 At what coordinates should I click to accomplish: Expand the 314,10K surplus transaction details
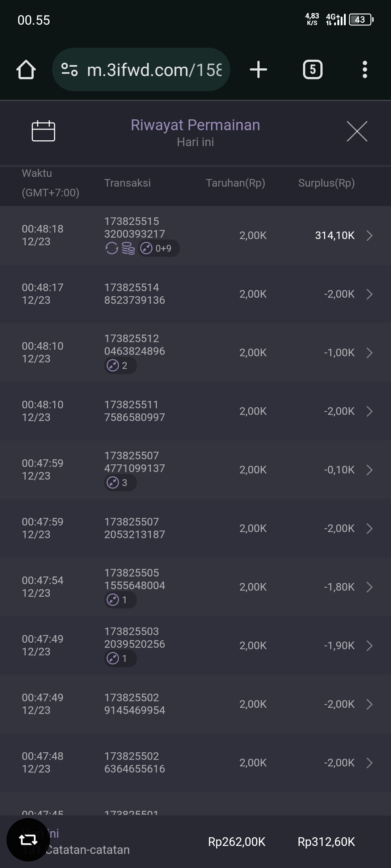tap(369, 235)
